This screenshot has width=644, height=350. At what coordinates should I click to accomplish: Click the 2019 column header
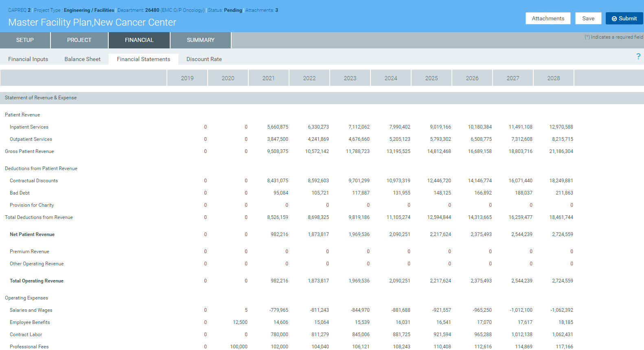point(187,78)
